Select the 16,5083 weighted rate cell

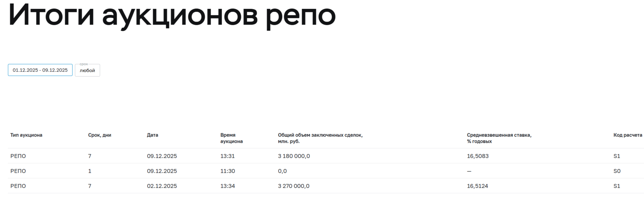[x=477, y=156]
